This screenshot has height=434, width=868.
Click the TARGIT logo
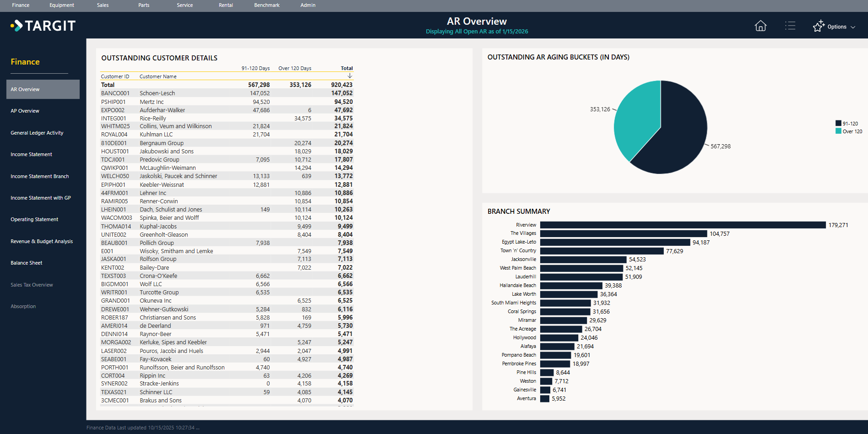[43, 26]
